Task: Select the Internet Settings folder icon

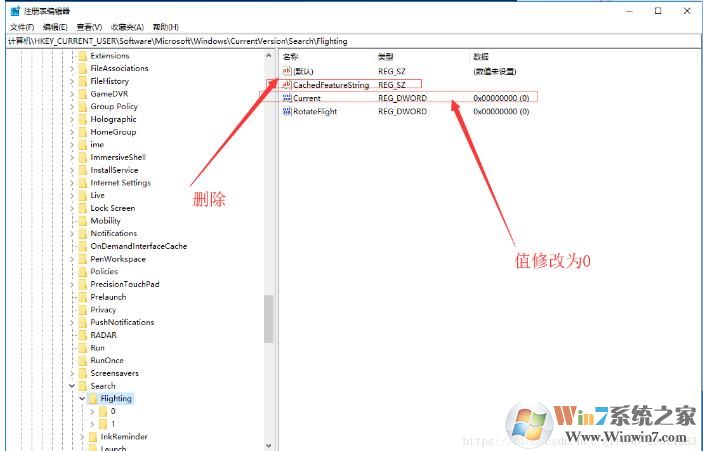Action: click(x=82, y=182)
